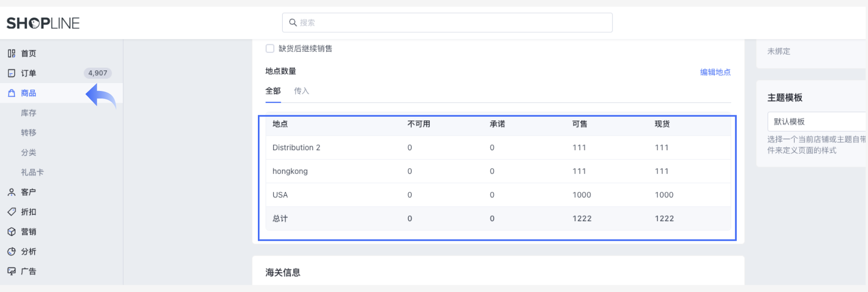Go to 库存 submenu
The width and height of the screenshot is (868, 292).
click(28, 113)
